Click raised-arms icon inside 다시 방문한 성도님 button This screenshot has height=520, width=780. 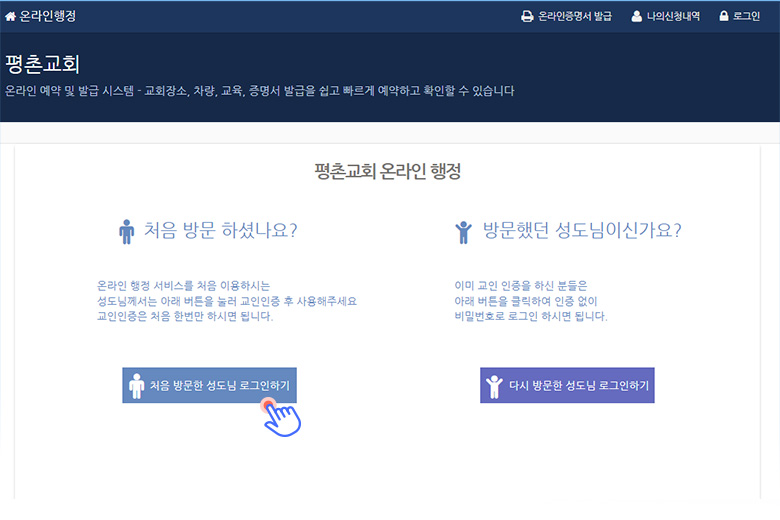pos(494,386)
